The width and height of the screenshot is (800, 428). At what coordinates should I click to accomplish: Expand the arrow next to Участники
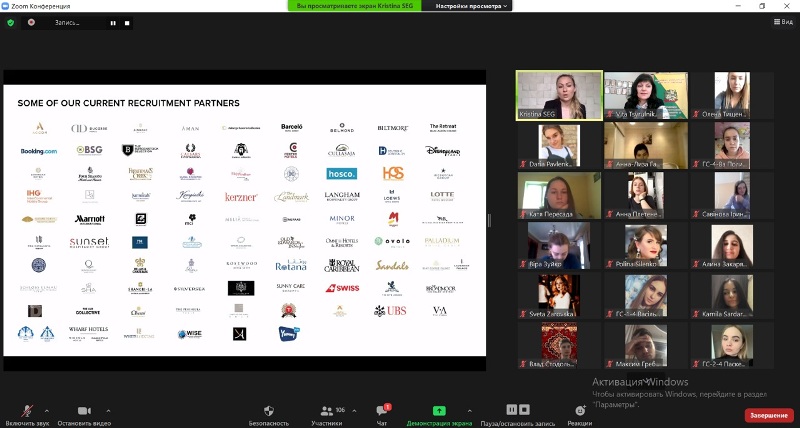pyautogui.click(x=354, y=411)
